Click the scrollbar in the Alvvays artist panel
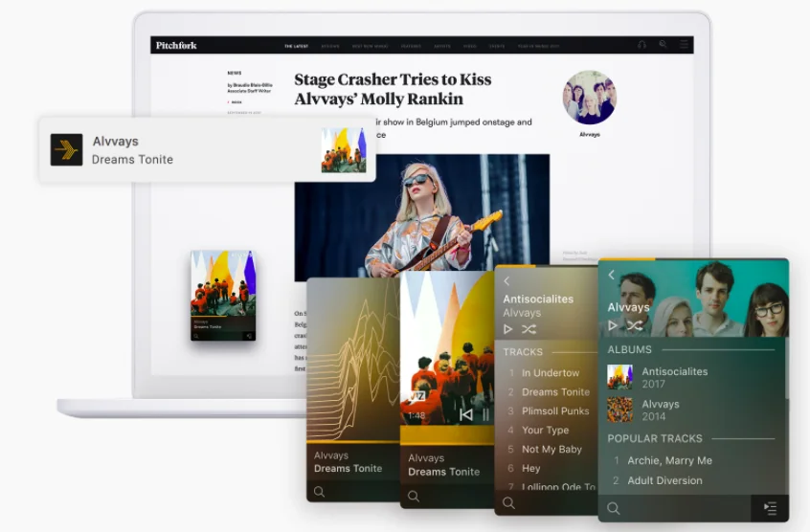810x532 pixels. (787, 367)
